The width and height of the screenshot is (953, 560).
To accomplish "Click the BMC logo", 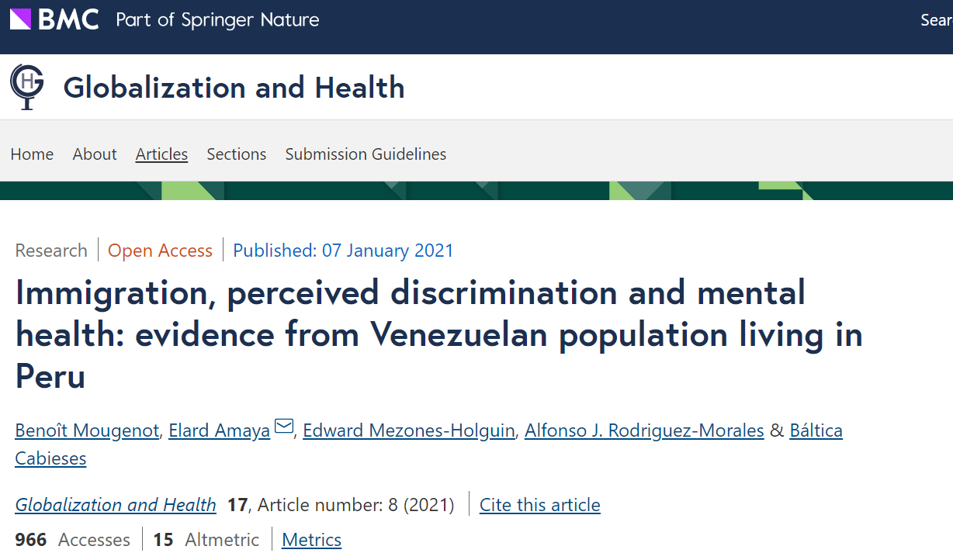I will (x=54, y=19).
